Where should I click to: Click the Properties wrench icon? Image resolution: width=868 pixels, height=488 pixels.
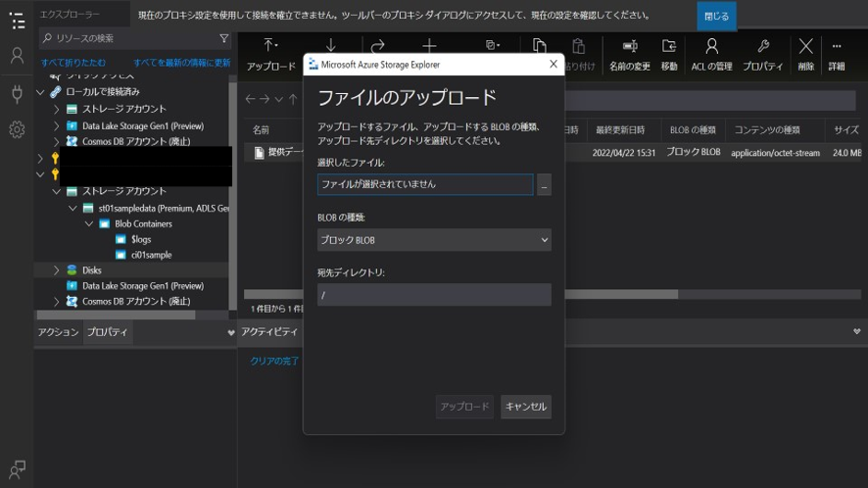(762, 54)
